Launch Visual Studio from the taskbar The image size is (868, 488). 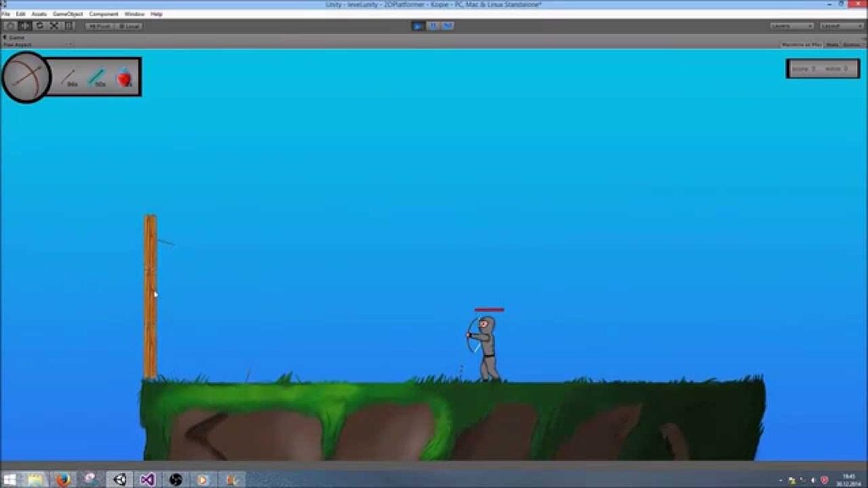(x=148, y=480)
